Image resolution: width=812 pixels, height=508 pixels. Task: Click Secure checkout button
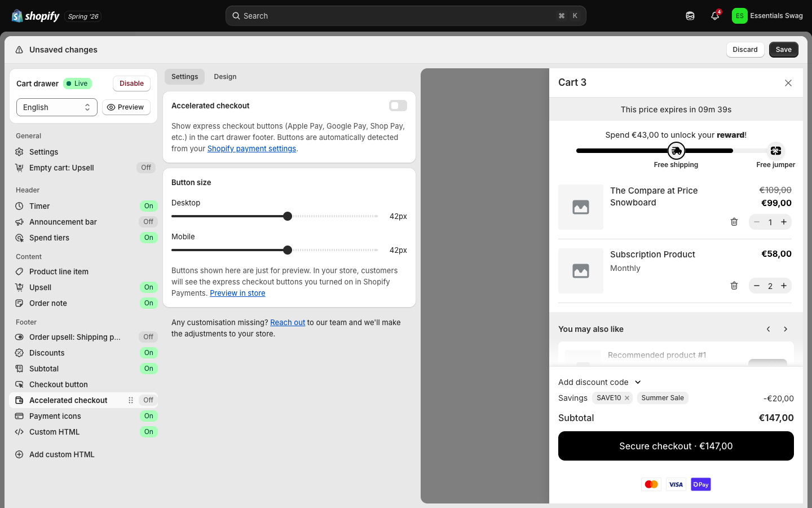(676, 446)
